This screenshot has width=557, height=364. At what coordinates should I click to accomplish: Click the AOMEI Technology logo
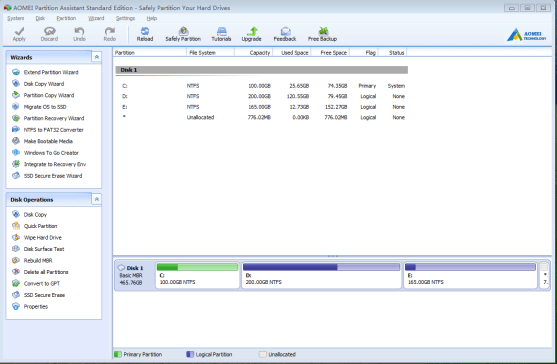(526, 35)
